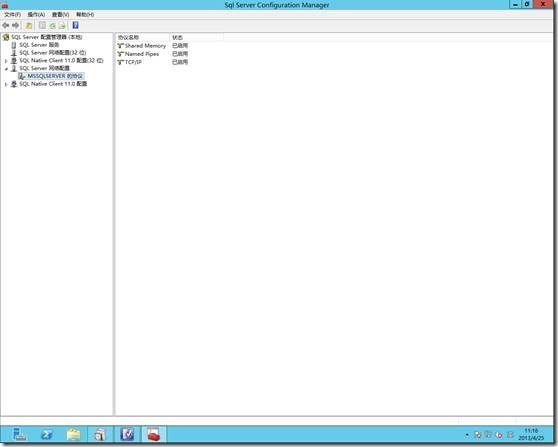Minimize the Configuration Manager window
This screenshot has height=447, width=558.
pyautogui.click(x=515, y=4)
